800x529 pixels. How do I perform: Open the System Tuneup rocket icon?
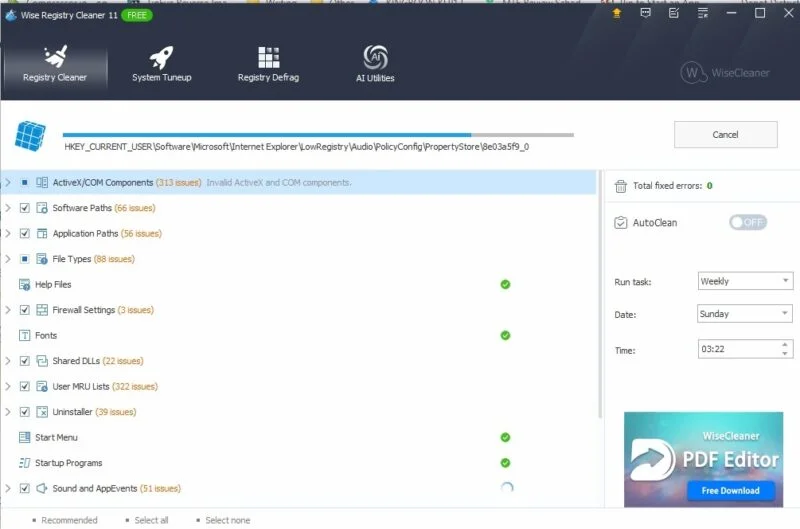[161, 58]
